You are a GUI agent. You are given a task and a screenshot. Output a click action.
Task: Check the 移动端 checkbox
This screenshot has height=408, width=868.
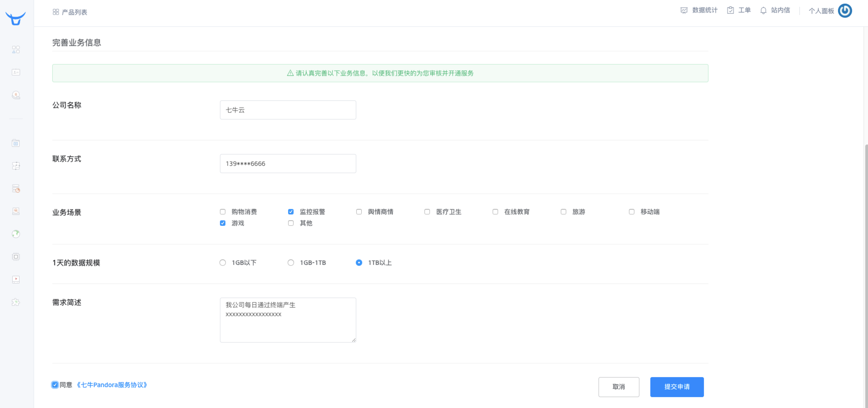coord(631,211)
